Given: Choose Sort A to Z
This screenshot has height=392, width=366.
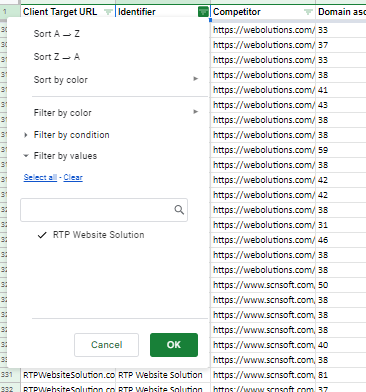Looking at the screenshot, I should (x=57, y=34).
